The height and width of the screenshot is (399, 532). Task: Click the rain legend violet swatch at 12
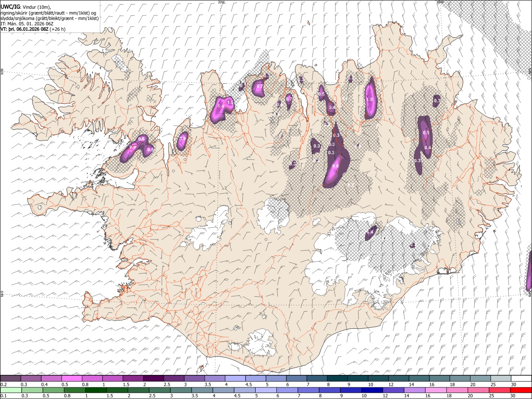pos(393,390)
